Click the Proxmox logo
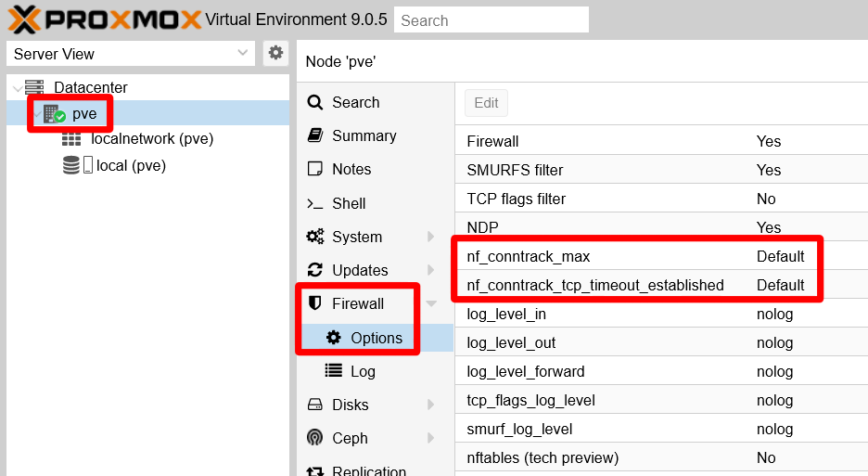 coord(104,19)
